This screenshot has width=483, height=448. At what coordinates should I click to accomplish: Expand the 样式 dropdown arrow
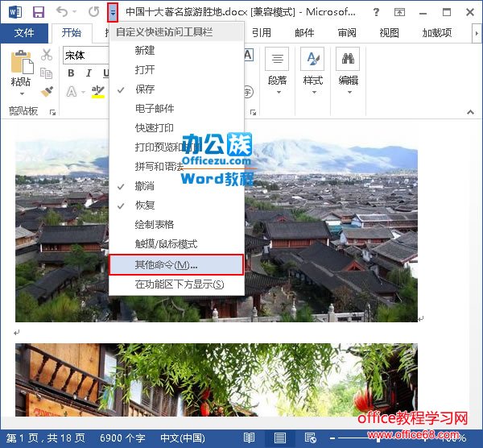pos(314,92)
